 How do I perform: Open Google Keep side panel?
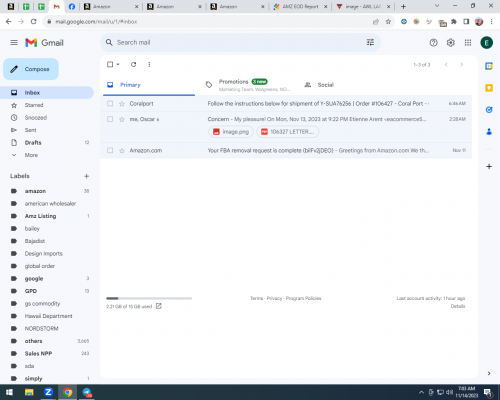pos(489,88)
